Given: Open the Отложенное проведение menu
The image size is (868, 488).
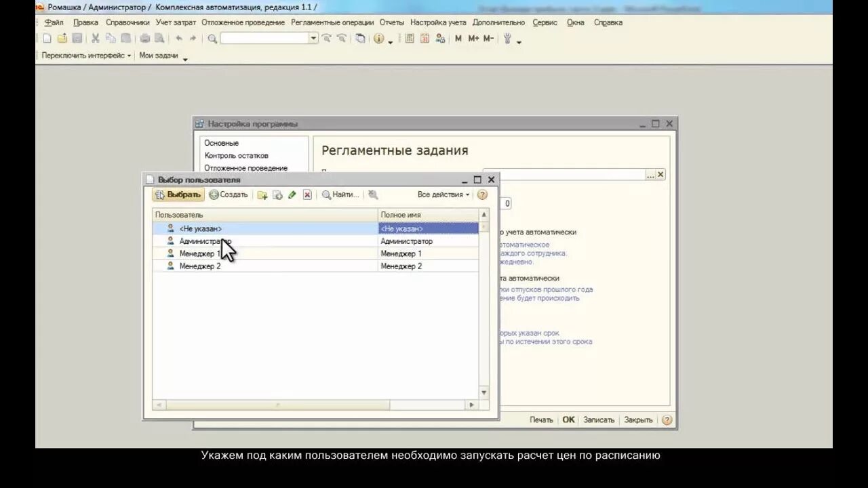Looking at the screenshot, I should 243,22.
